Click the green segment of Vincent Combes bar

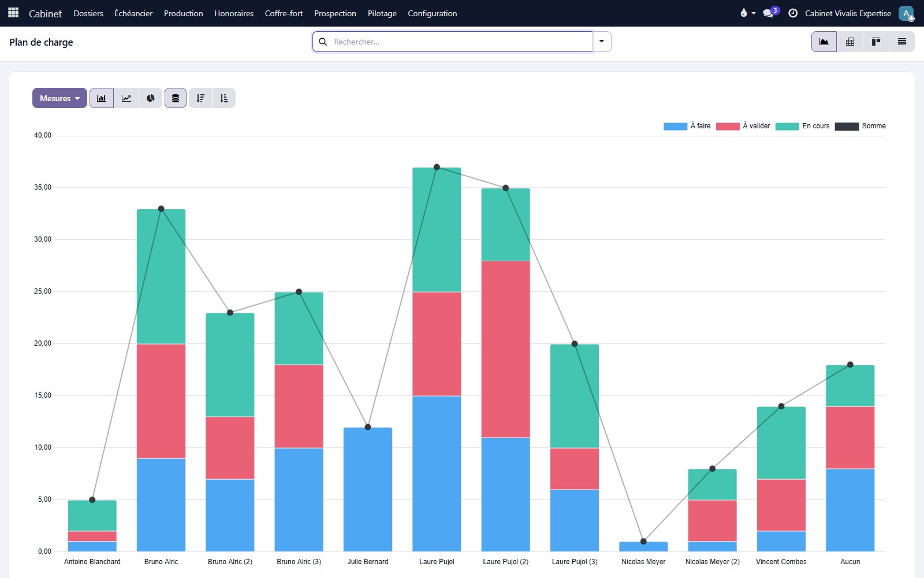click(781, 443)
